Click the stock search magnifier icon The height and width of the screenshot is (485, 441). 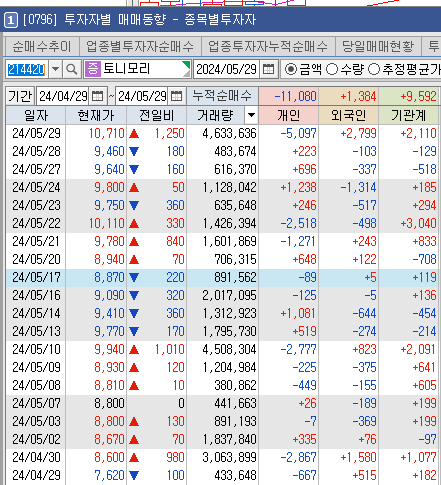tap(71, 69)
